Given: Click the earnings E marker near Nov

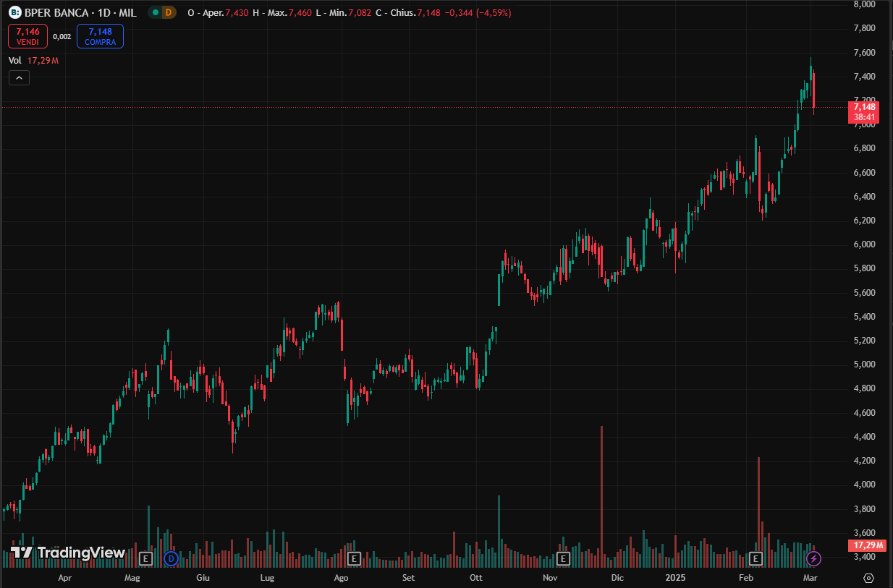Looking at the screenshot, I should 564,558.
